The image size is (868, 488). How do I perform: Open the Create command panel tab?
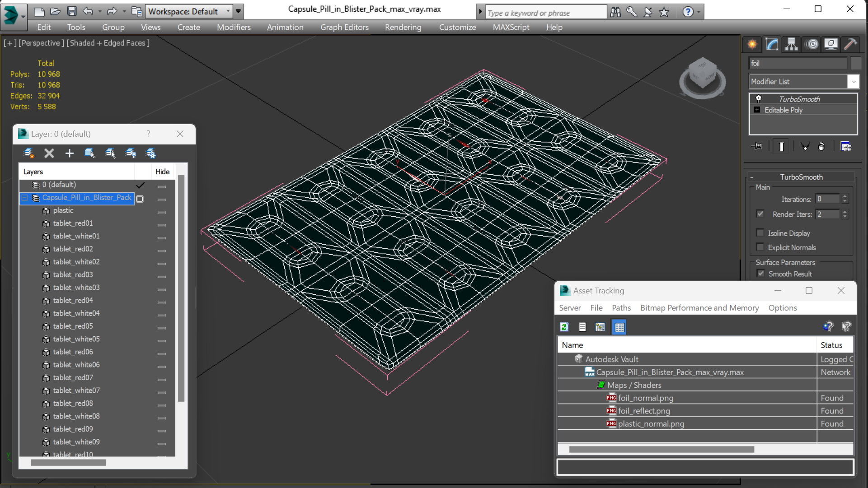coord(752,44)
